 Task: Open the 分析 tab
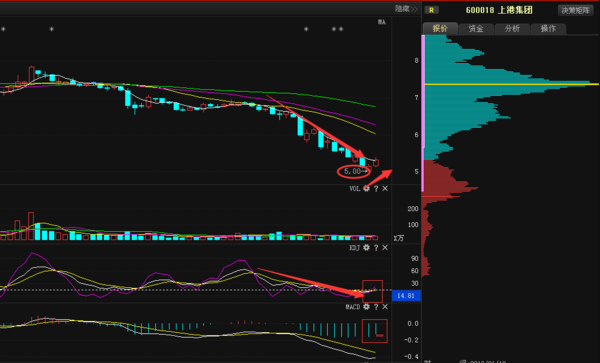pos(512,29)
